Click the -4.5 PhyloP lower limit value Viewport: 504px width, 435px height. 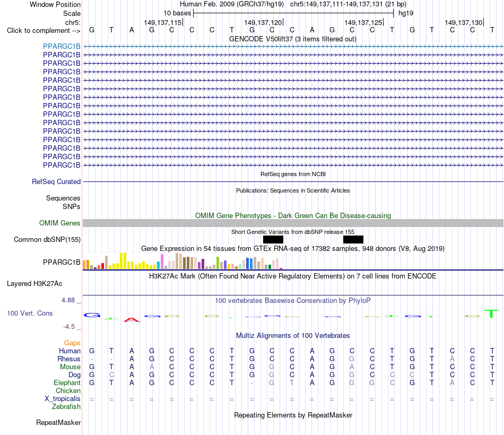[69, 327]
